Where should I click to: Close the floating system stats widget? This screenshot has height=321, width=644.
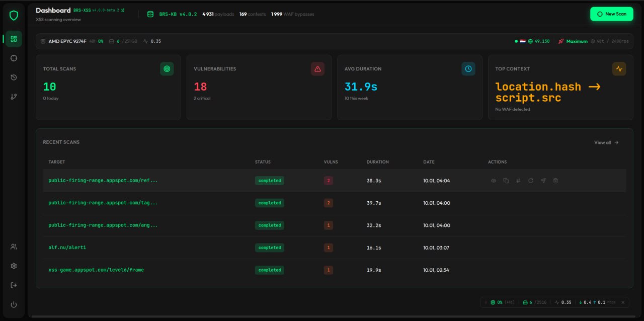coord(622,302)
